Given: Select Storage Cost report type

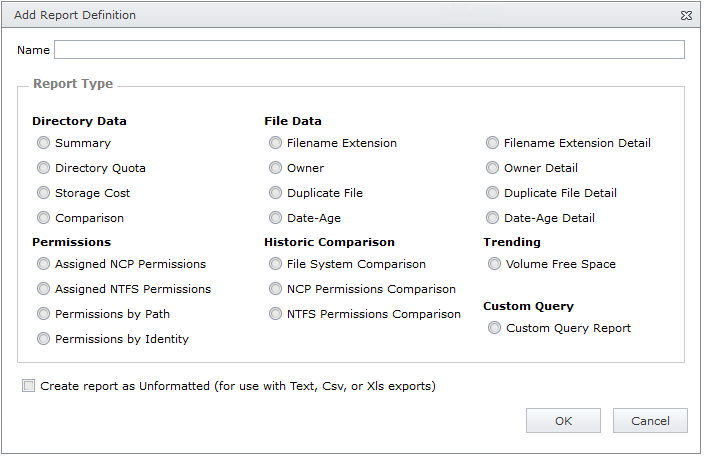Looking at the screenshot, I should tap(43, 193).
